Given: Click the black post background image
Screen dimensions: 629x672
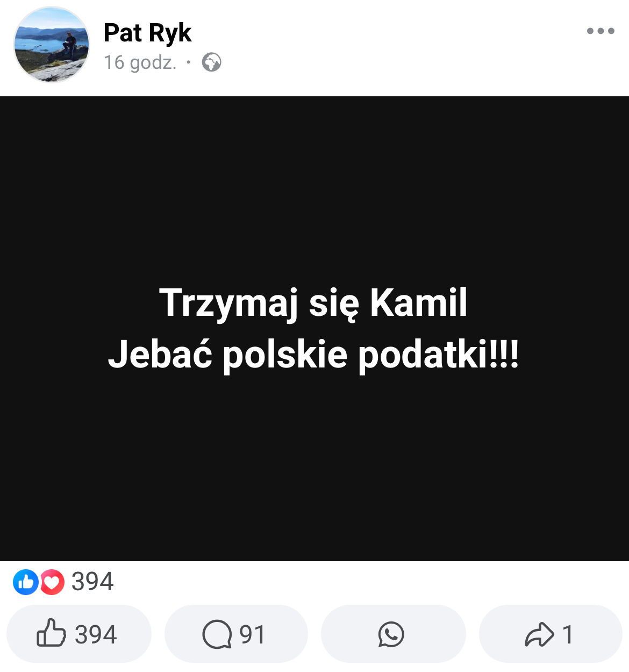Looking at the screenshot, I should (x=314, y=329).
